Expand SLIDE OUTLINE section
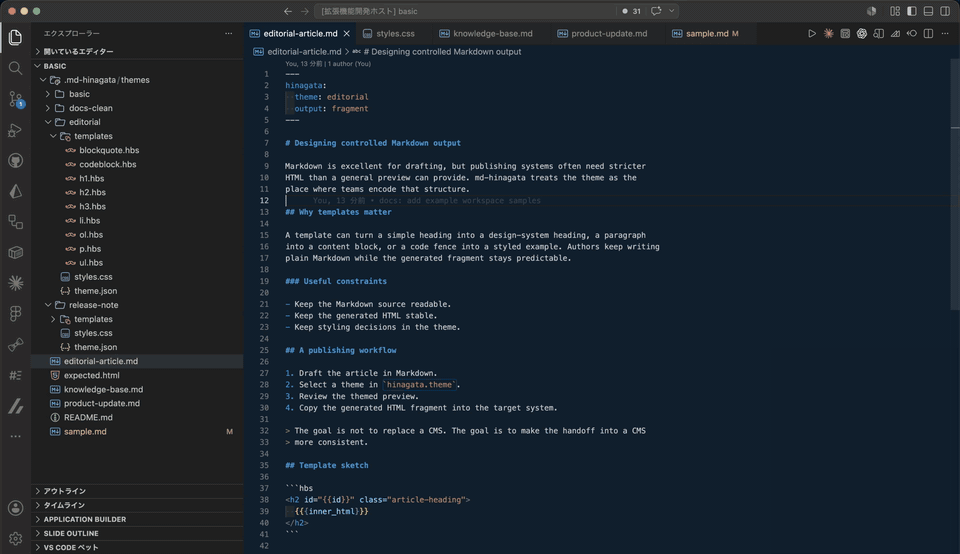The height and width of the screenshot is (554, 960). [x=137, y=533]
